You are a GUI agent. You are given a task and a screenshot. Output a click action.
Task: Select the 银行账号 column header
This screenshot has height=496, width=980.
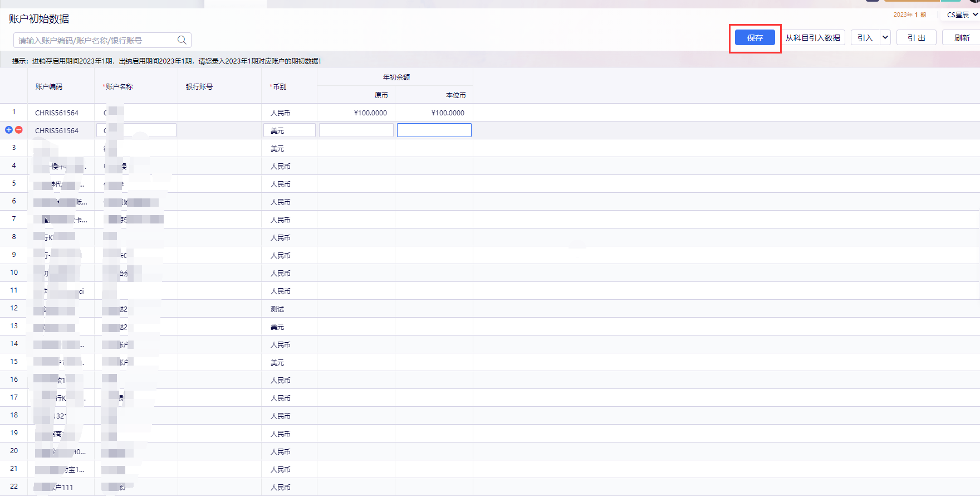point(199,86)
